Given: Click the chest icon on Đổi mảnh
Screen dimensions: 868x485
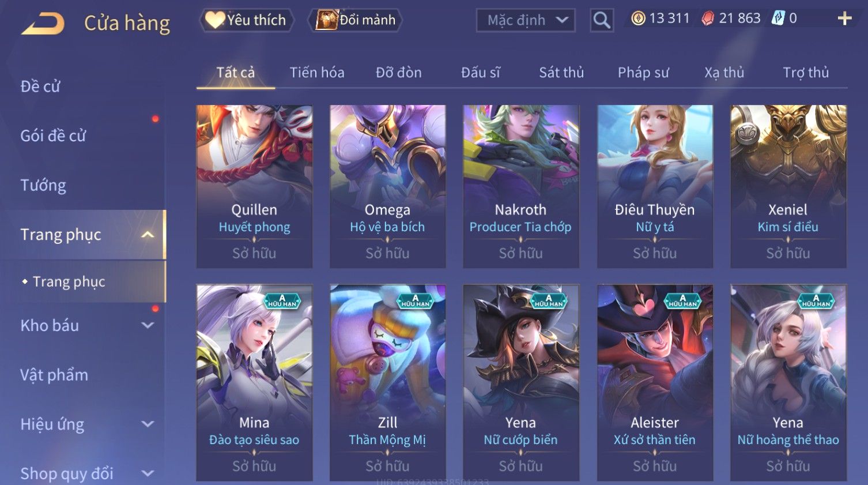Looking at the screenshot, I should tap(327, 20).
